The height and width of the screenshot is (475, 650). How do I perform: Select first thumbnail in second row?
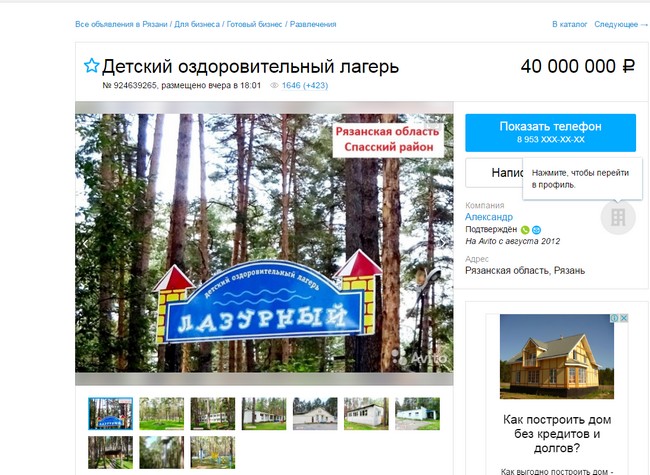tap(110, 452)
